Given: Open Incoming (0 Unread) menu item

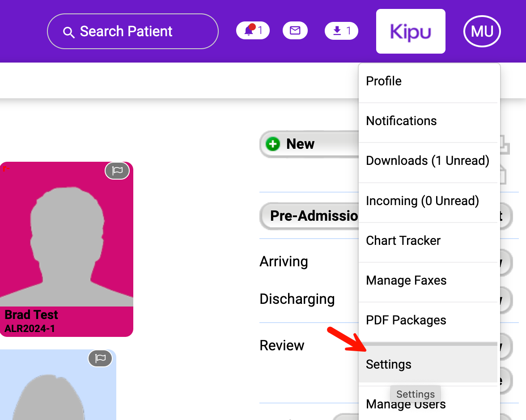Looking at the screenshot, I should (x=422, y=201).
